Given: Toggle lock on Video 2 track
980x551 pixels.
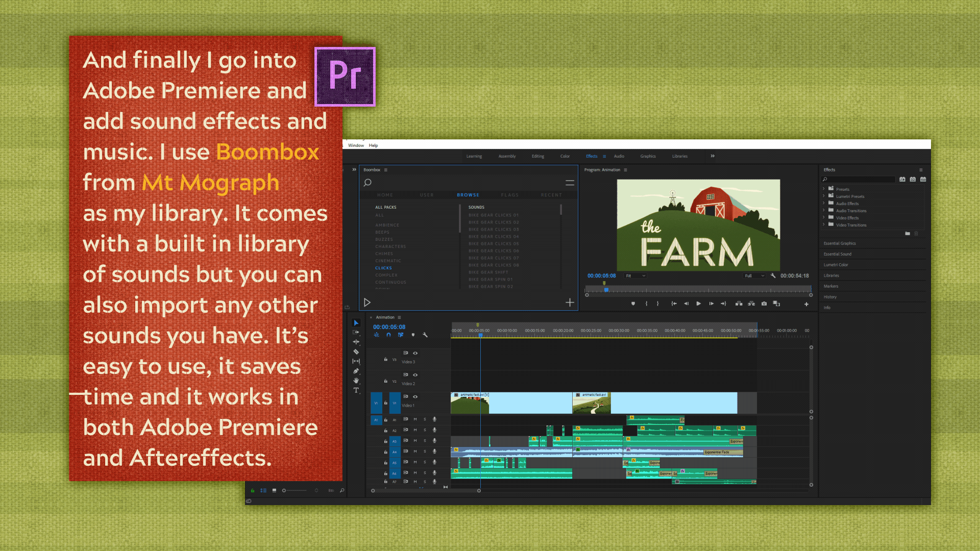Looking at the screenshot, I should pos(386,381).
